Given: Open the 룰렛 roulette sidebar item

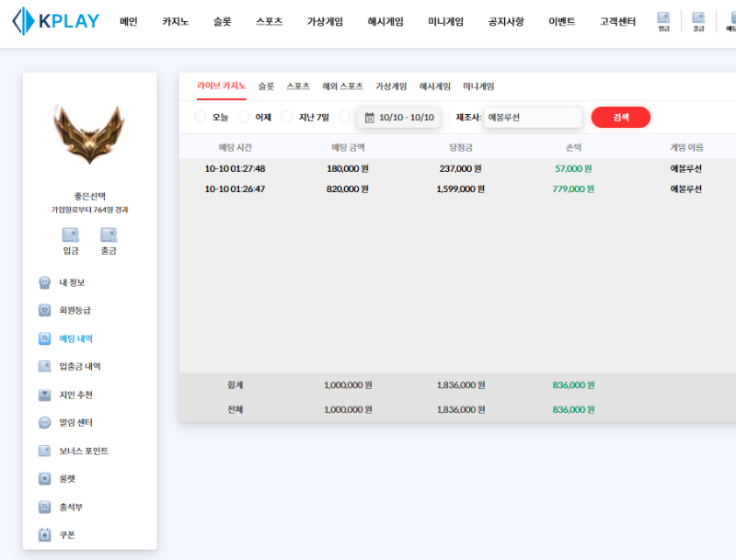Looking at the screenshot, I should coord(66,479).
